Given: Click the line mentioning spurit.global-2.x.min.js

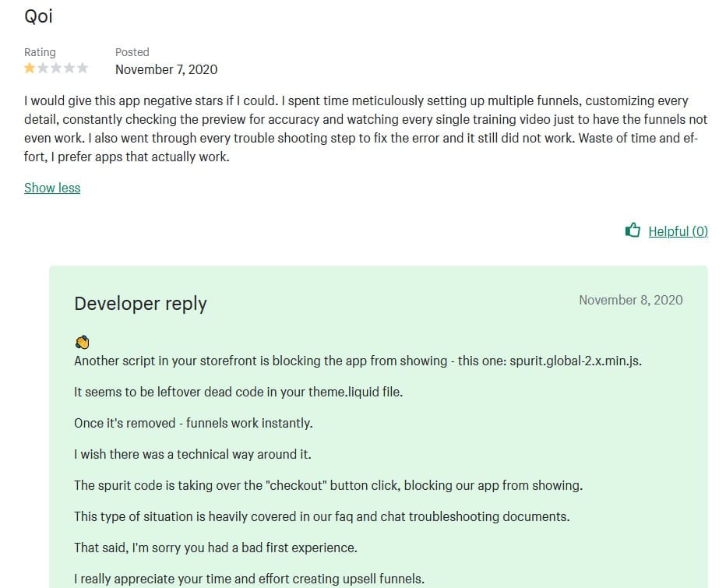Looking at the screenshot, I should tap(358, 361).
